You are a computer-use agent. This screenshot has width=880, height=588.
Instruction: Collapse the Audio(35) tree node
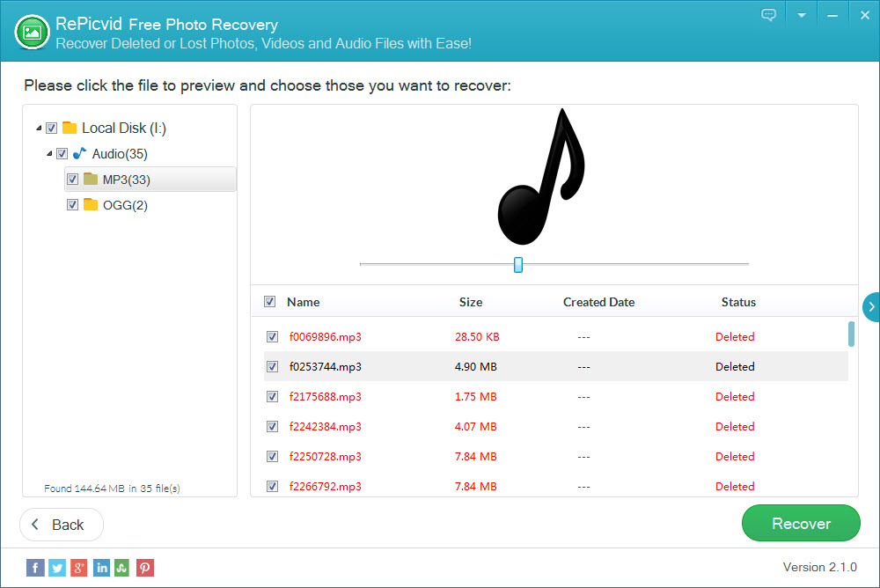pyautogui.click(x=50, y=153)
